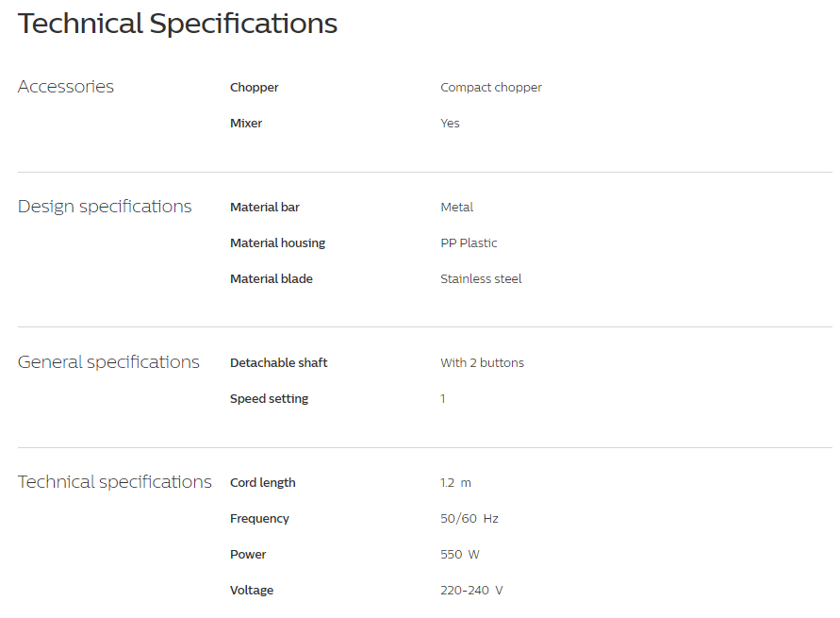Click the Material blade label
Screen dimensions: 840x618
[272, 279]
